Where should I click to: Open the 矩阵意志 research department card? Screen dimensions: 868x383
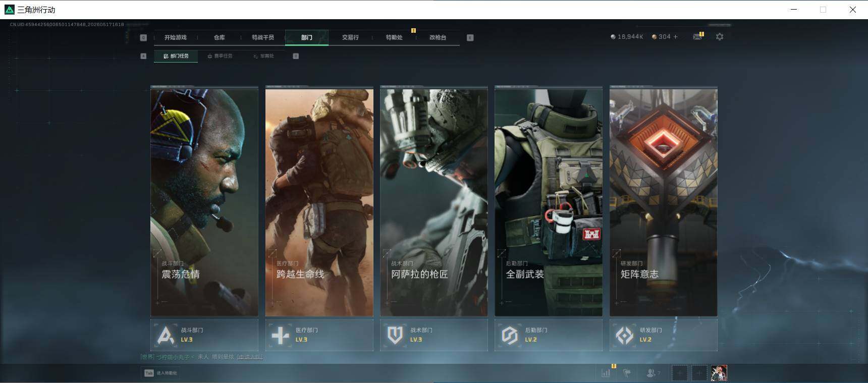point(664,202)
